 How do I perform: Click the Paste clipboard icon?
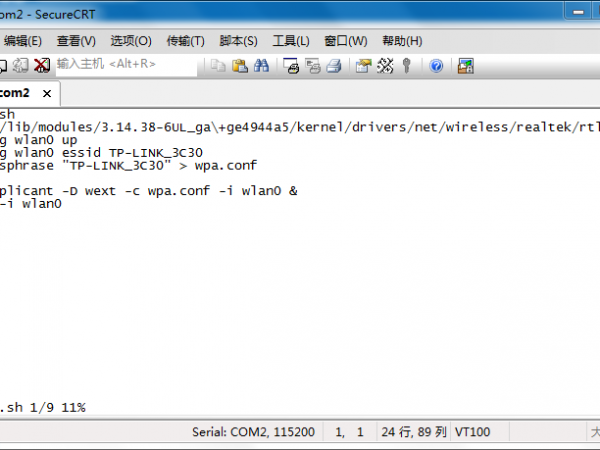[x=240, y=65]
